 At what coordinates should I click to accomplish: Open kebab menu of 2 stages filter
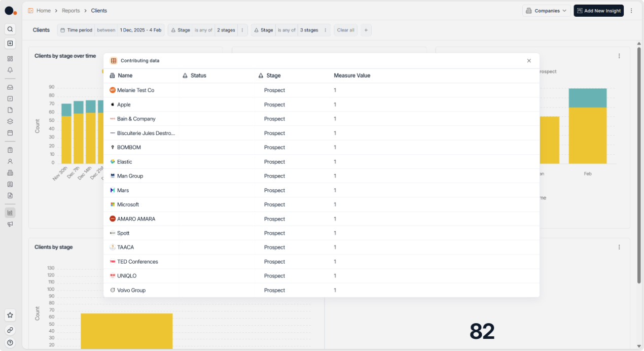click(x=242, y=30)
